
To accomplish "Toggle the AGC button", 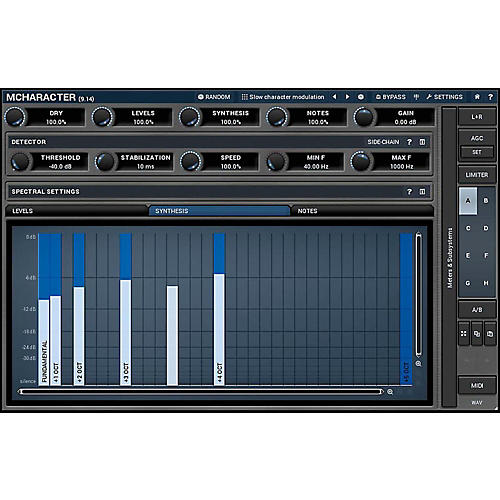I will coord(477,138).
